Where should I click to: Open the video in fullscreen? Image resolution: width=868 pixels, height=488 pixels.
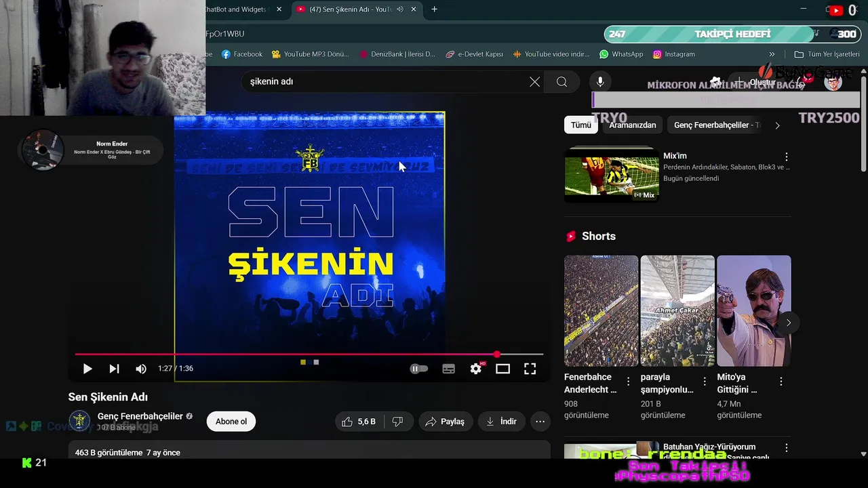(x=530, y=369)
